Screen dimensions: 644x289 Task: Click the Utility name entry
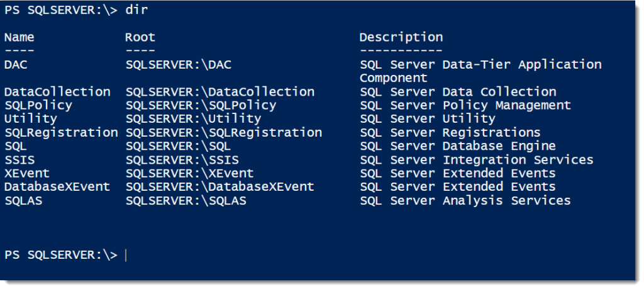pos(31,119)
